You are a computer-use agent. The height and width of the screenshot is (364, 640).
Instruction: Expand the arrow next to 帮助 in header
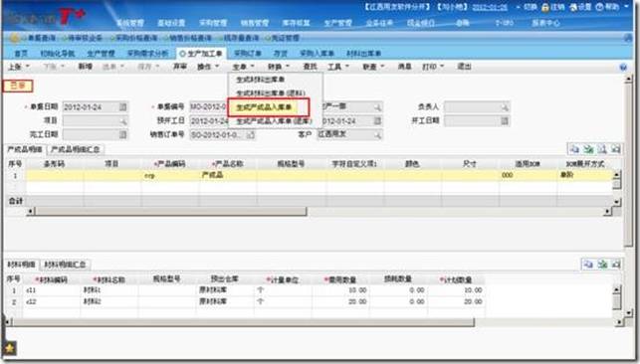click(626, 7)
